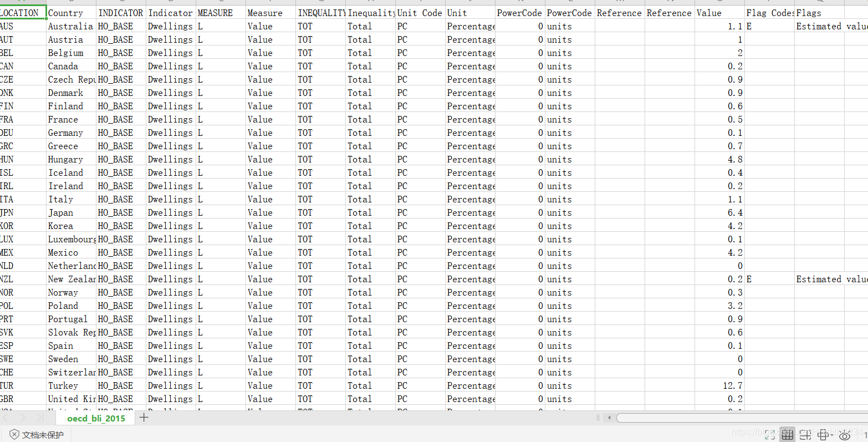This screenshot has height=442, width=868.
Task: Click horizontal scrollbar left arrow
Action: click(610, 418)
